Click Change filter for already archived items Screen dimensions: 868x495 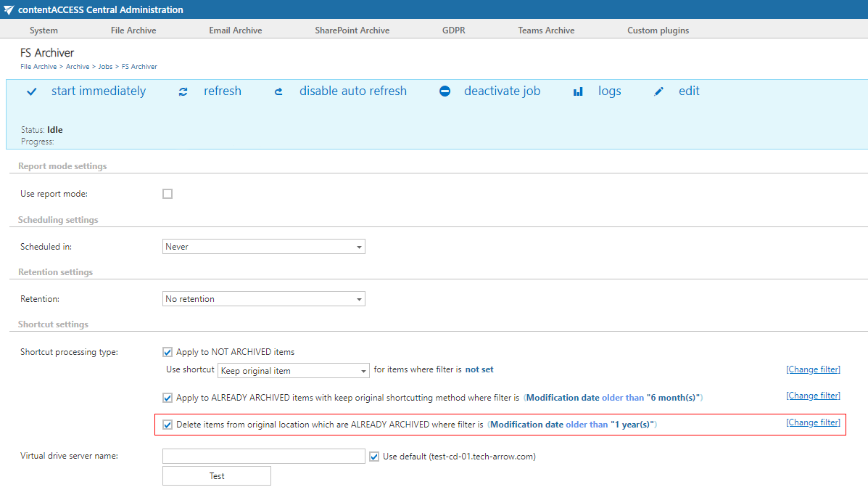coord(813,395)
